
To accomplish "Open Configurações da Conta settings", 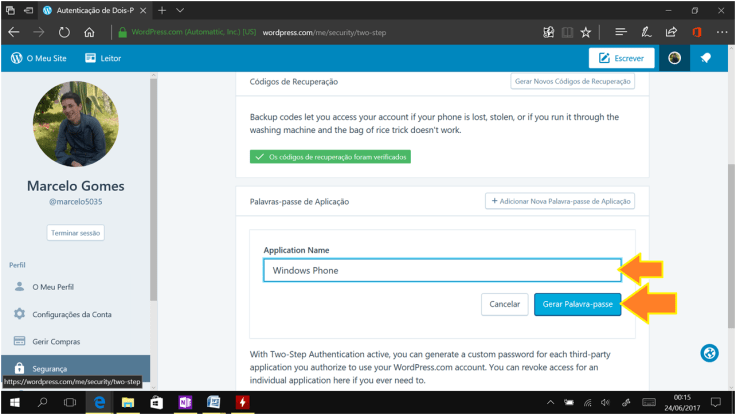I will (x=71, y=314).
